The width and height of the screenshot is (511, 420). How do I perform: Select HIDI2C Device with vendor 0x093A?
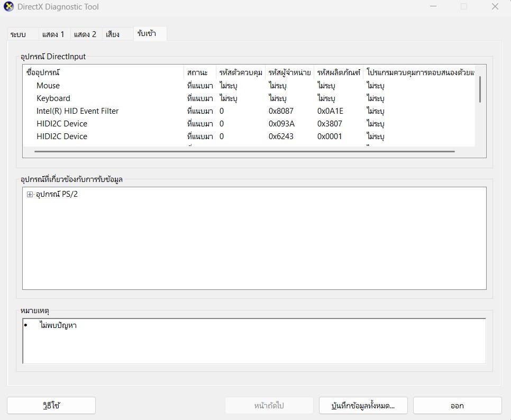coord(62,124)
